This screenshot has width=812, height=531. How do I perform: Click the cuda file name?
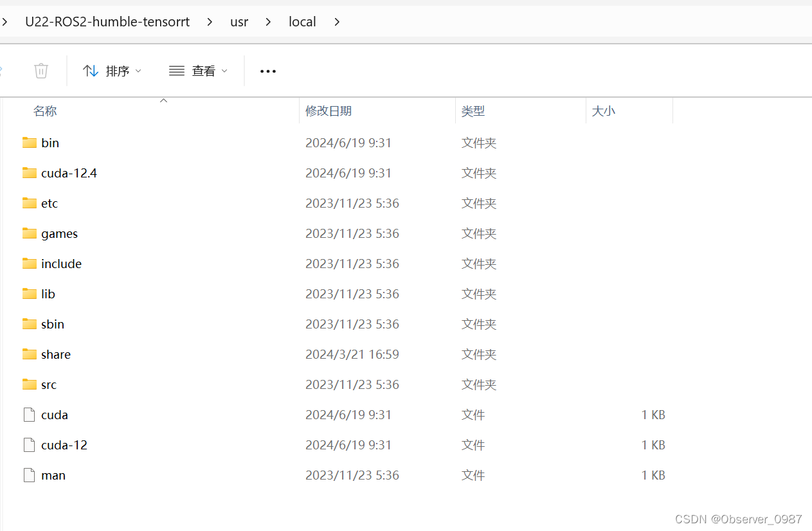click(x=55, y=415)
